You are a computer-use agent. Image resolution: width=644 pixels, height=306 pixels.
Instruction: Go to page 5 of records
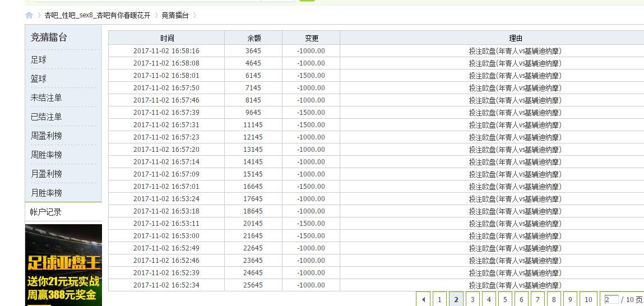pos(505,299)
